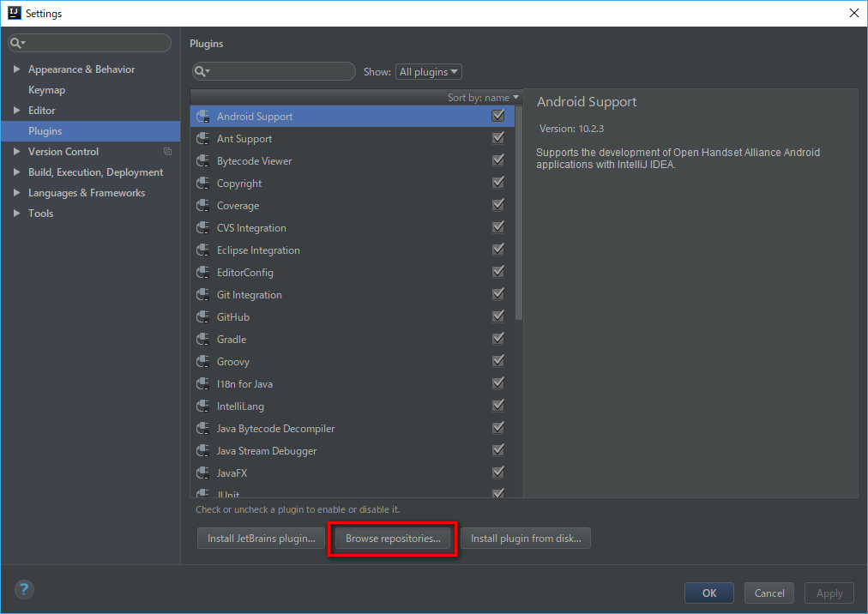Select Editor in the settings tree
This screenshot has height=614, width=868.
(41, 110)
